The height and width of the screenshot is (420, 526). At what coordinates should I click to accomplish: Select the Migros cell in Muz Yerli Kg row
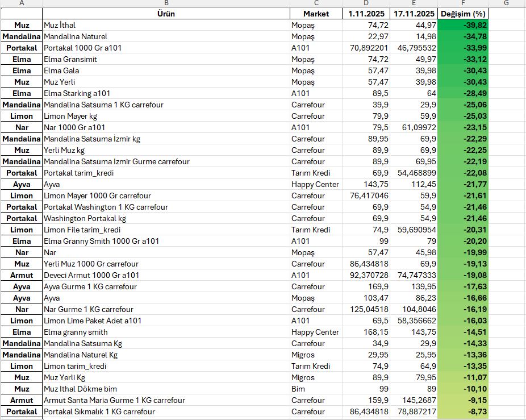316,377
